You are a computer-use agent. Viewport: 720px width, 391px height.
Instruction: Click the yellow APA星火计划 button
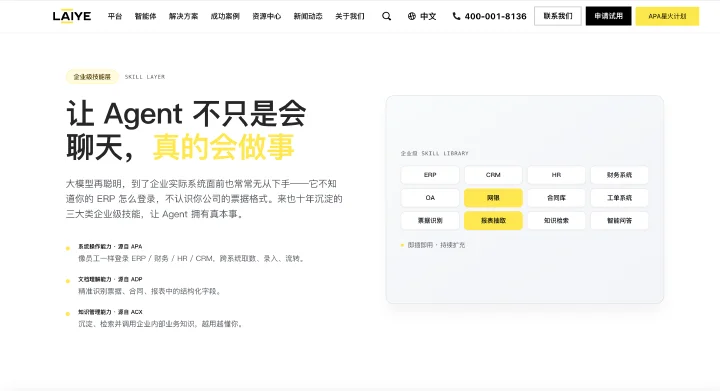tap(667, 16)
